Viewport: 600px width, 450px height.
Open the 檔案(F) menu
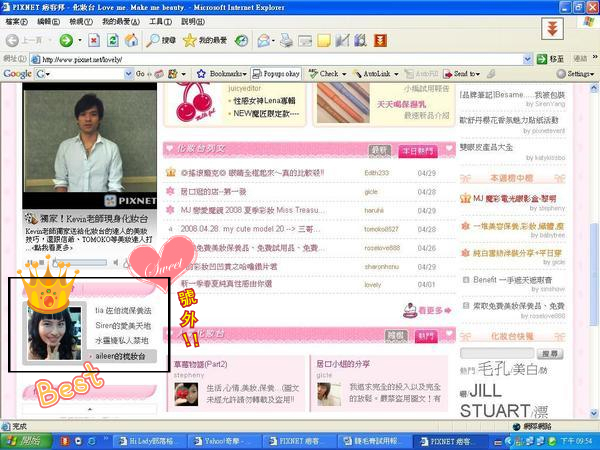pos(17,22)
